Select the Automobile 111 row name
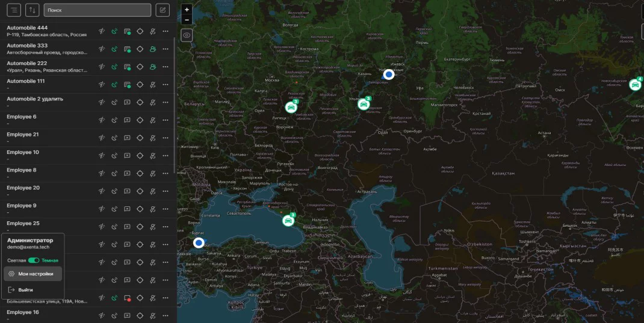 [25, 81]
